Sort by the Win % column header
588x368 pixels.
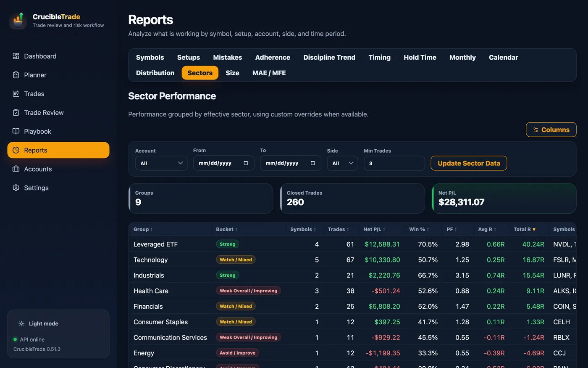point(419,229)
